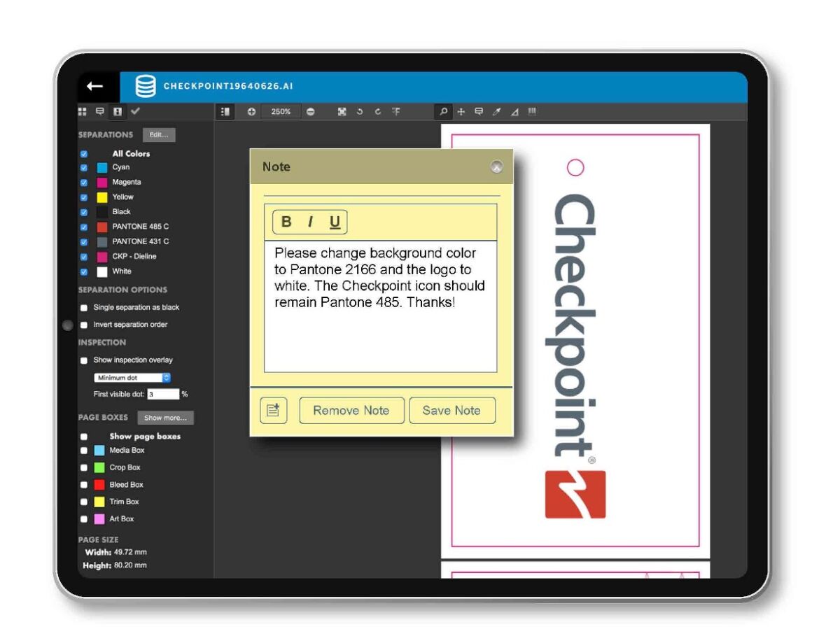Activate the Zoom magnifier tool
Viewport: 840px width, 629px height.
coord(443,111)
